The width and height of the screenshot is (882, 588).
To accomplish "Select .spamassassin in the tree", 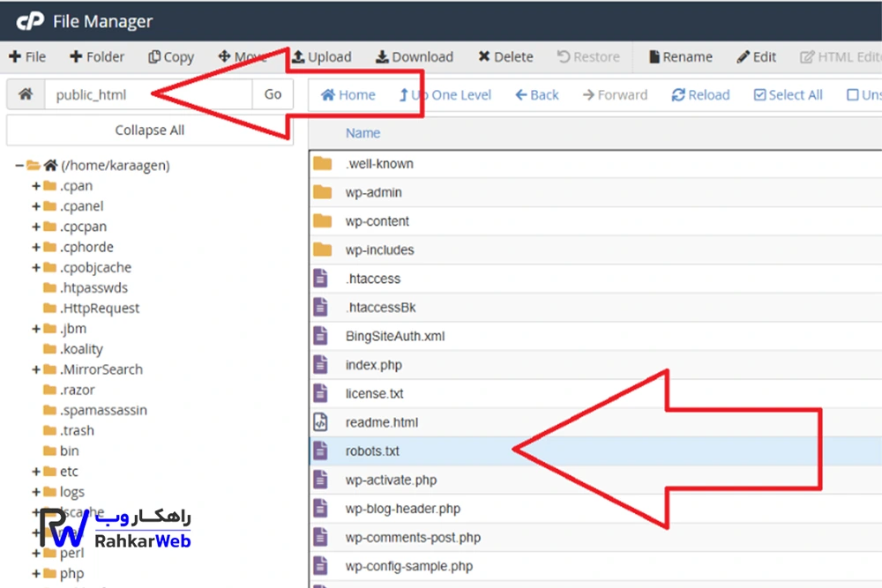I will pos(103,410).
